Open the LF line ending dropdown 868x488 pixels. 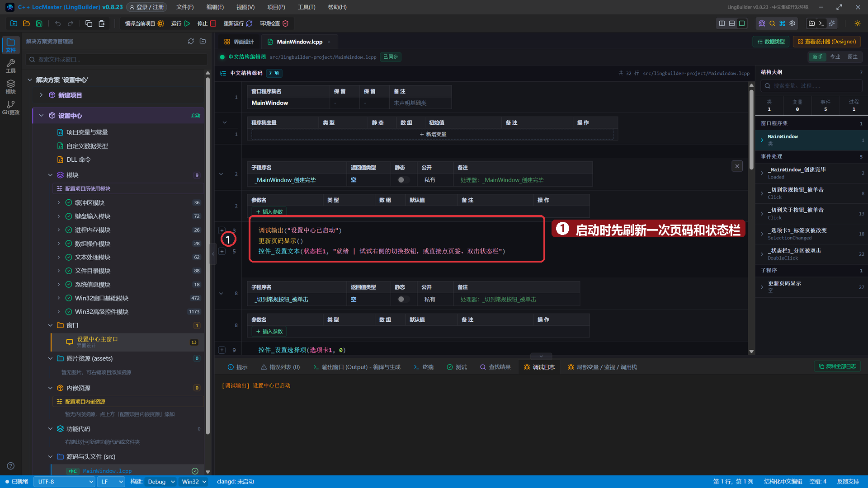pyautogui.click(x=111, y=482)
